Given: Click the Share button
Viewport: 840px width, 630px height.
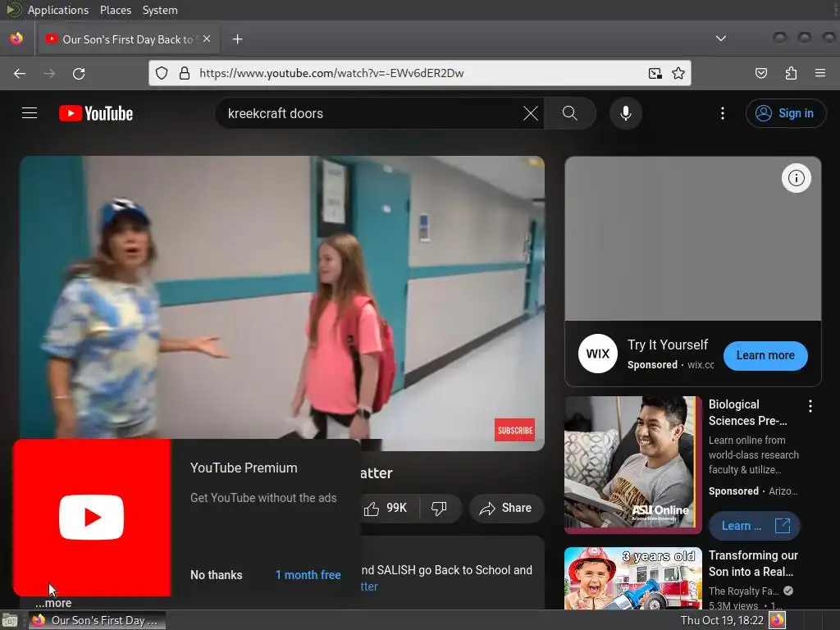Looking at the screenshot, I should [x=506, y=508].
